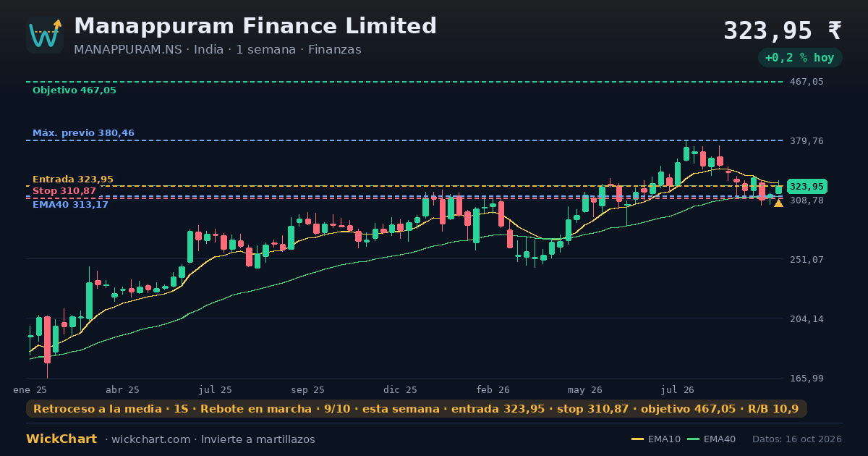This screenshot has width=868, height=456.
Task: Click the 308,78 axis value
Action: click(807, 200)
